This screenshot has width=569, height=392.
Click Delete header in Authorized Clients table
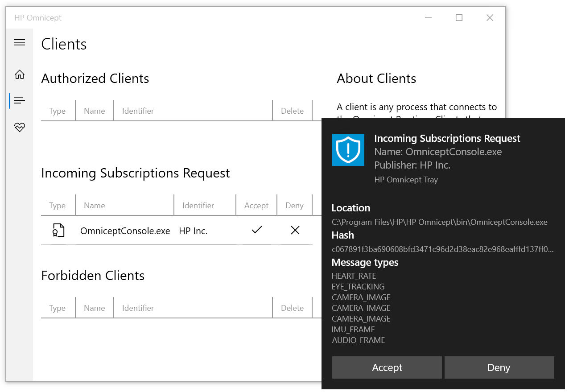pyautogui.click(x=292, y=111)
